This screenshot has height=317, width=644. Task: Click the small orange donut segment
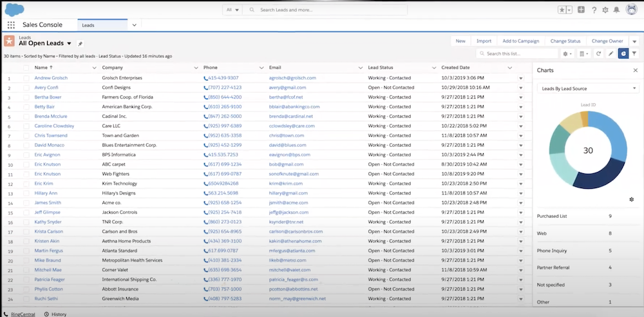coord(584,119)
